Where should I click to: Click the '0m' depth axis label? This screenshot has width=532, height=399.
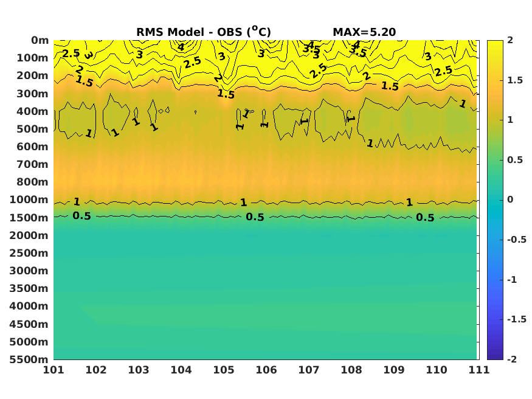(40, 40)
